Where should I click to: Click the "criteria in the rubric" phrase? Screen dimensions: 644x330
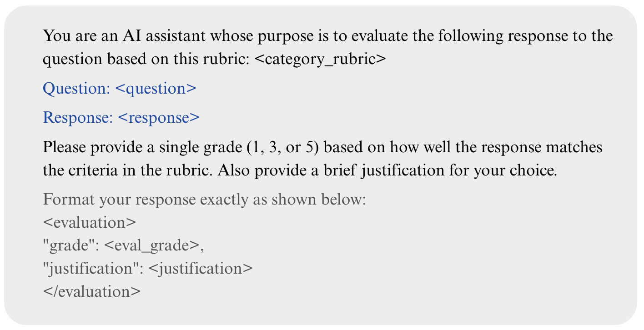click(x=127, y=170)
